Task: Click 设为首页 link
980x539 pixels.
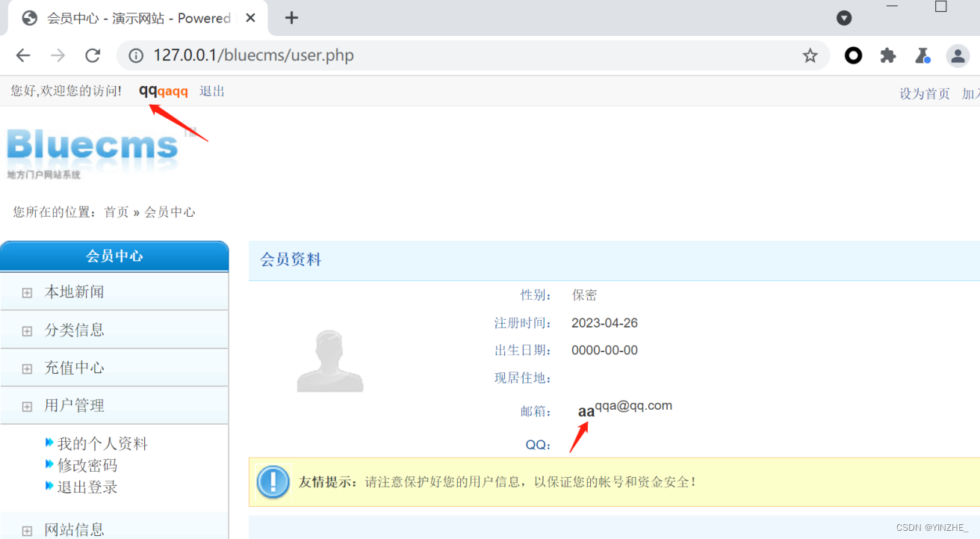Action: (x=925, y=93)
